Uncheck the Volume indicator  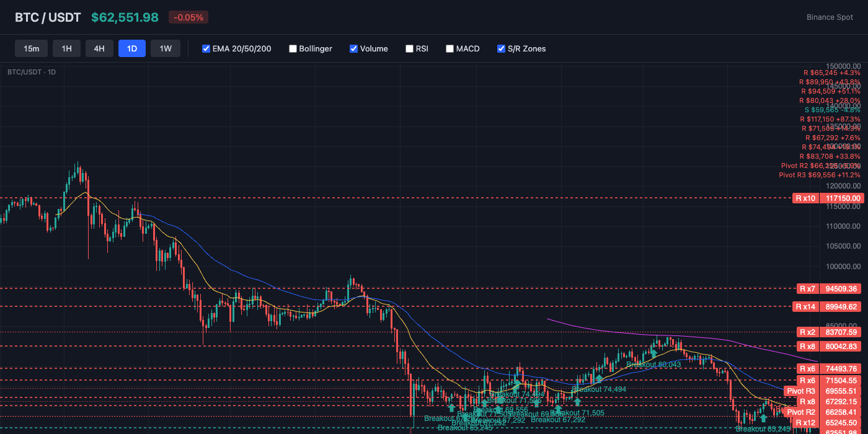point(353,48)
